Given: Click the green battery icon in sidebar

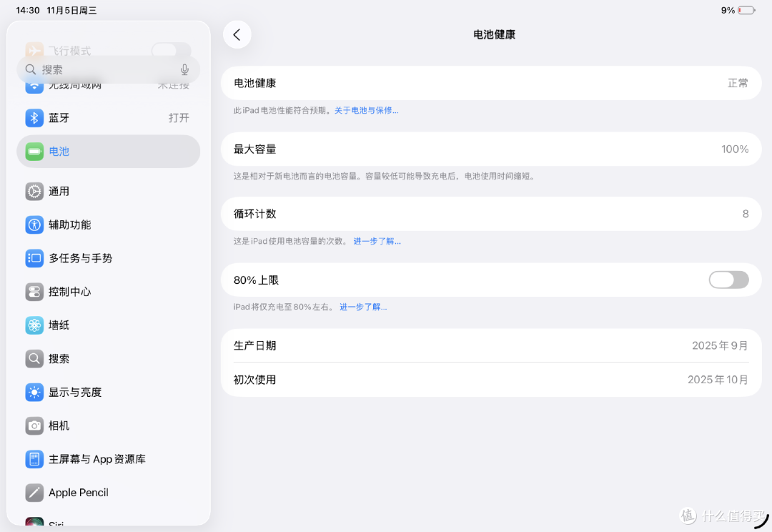Looking at the screenshot, I should 34,151.
